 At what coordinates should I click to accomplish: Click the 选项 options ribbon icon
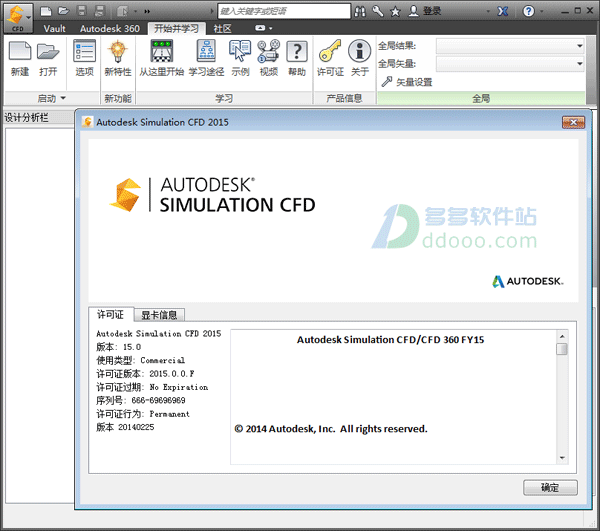click(x=84, y=58)
